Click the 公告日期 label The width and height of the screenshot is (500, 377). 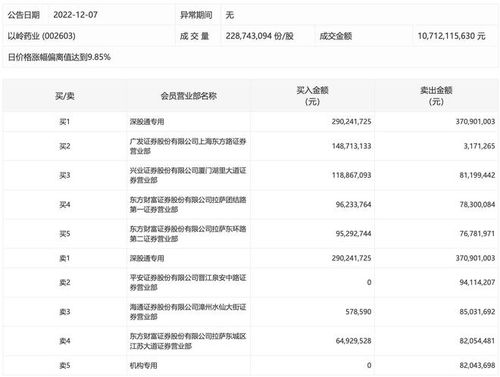pos(23,15)
